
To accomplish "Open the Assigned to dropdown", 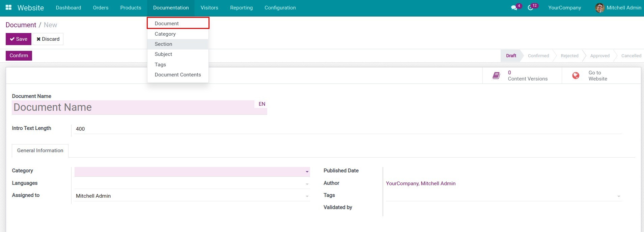I will [x=307, y=196].
